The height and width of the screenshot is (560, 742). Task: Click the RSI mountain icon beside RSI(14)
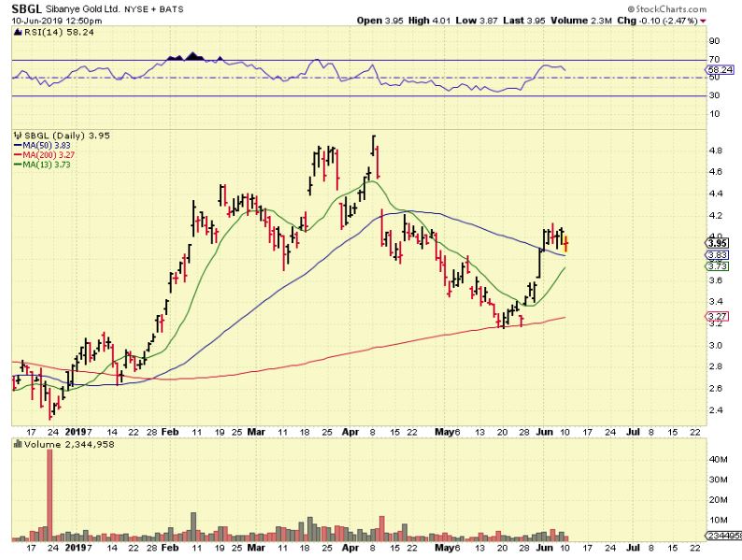18,32
